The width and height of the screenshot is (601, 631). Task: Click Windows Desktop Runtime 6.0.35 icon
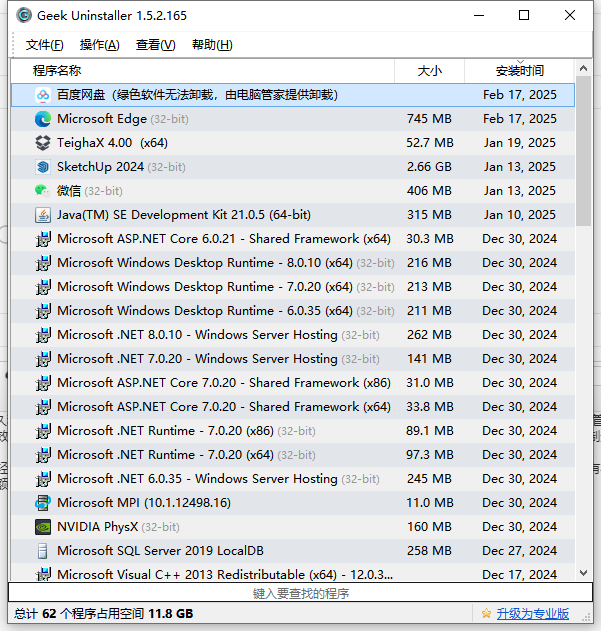click(43, 311)
